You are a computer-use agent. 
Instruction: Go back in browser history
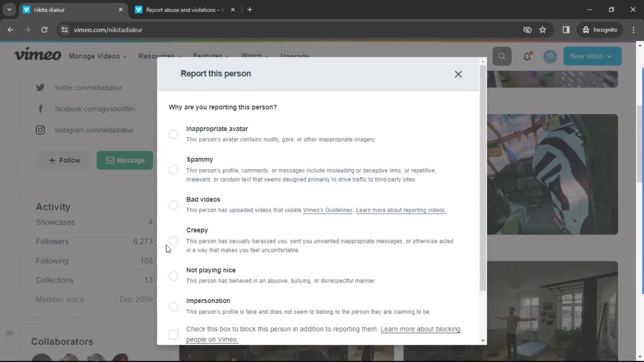click(x=10, y=30)
